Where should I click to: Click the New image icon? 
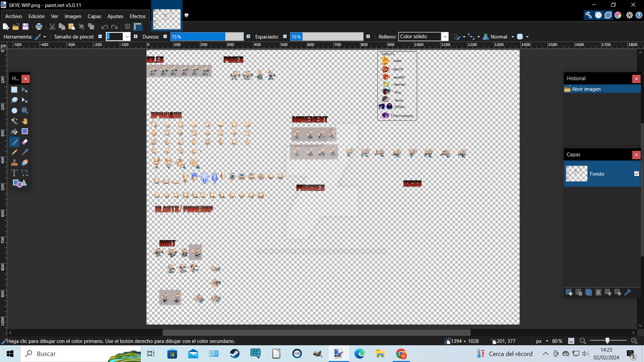[6, 26]
